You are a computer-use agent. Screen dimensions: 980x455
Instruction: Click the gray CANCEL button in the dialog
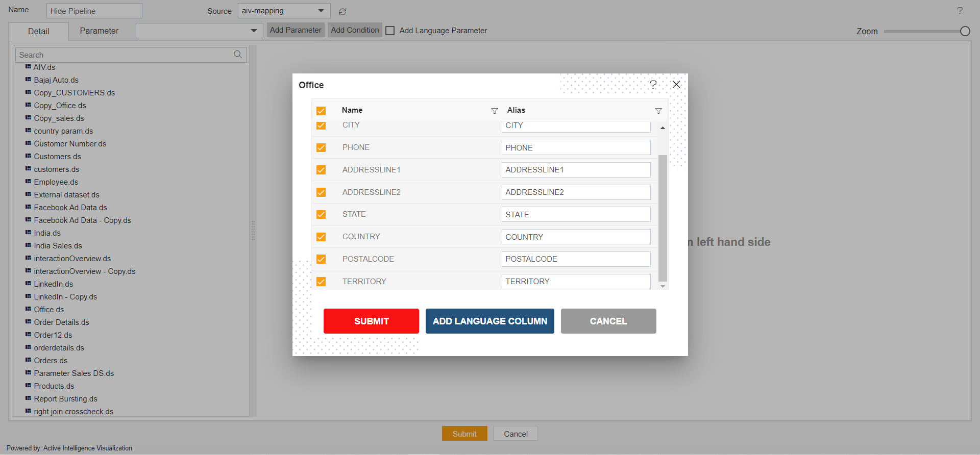[608, 321]
